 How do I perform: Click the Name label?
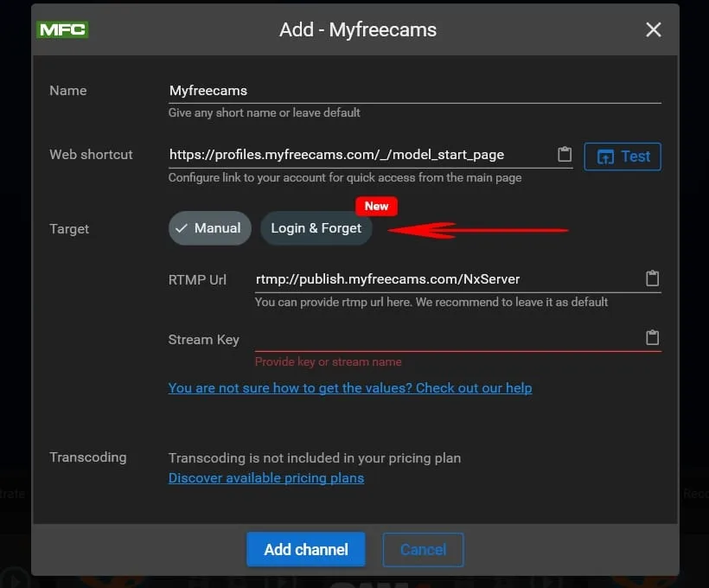67,91
